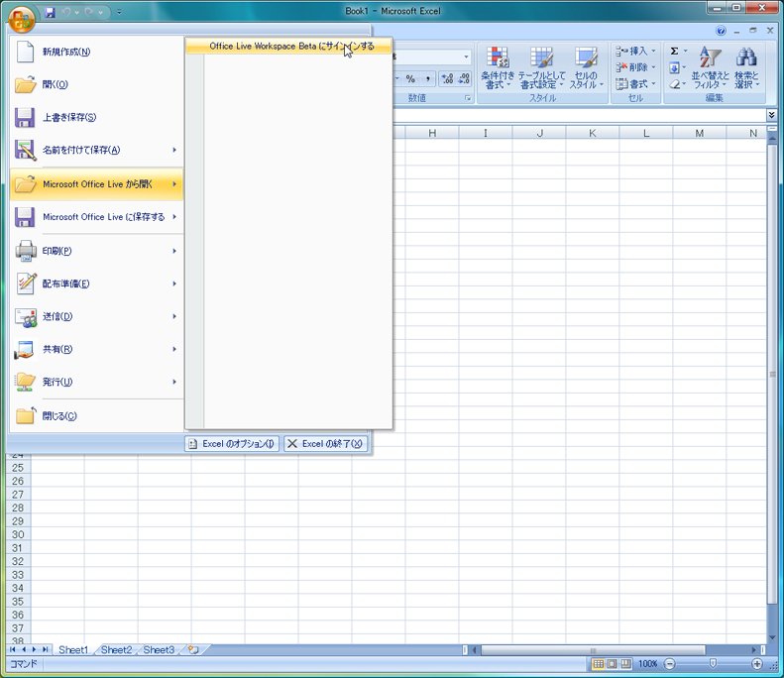The width and height of the screenshot is (784, 678).
Task: Click the 共有(R) icon
Action: pyautogui.click(x=25, y=350)
